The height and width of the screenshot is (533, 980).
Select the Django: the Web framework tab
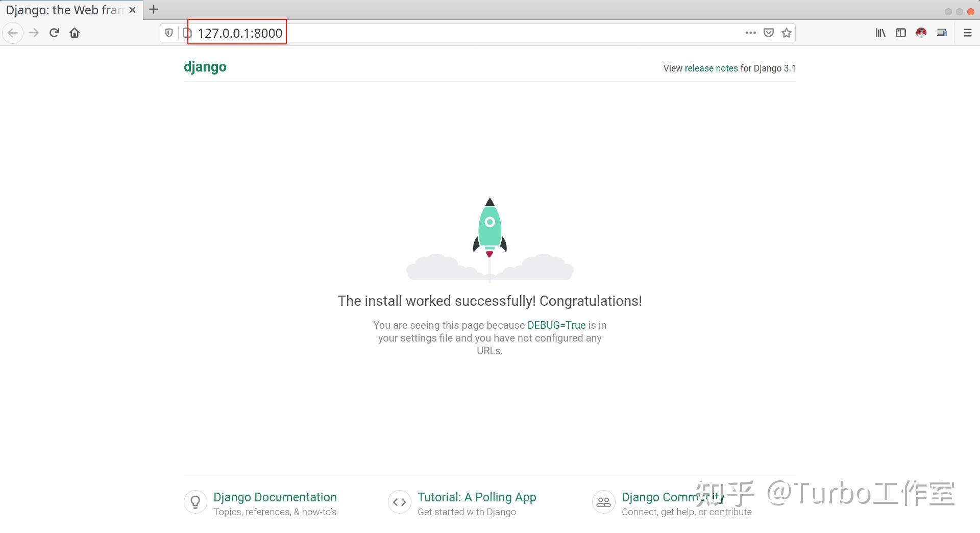click(71, 10)
